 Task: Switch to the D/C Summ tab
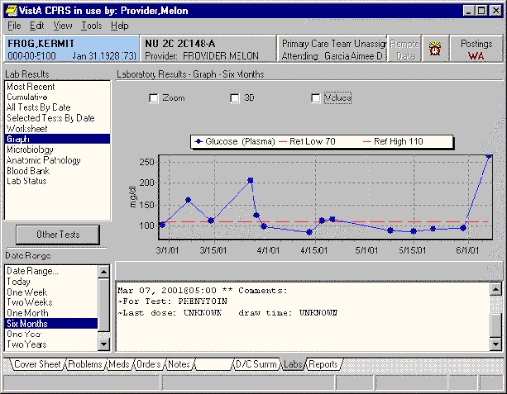click(256, 364)
